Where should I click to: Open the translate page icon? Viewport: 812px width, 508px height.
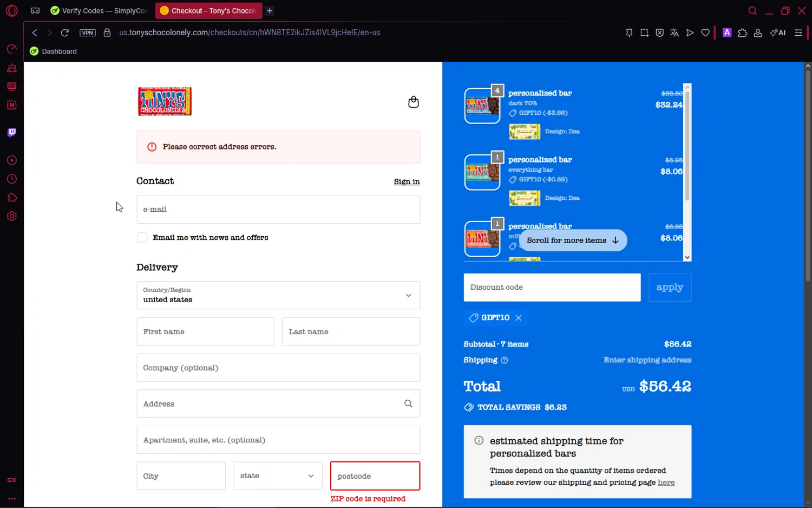click(x=675, y=32)
